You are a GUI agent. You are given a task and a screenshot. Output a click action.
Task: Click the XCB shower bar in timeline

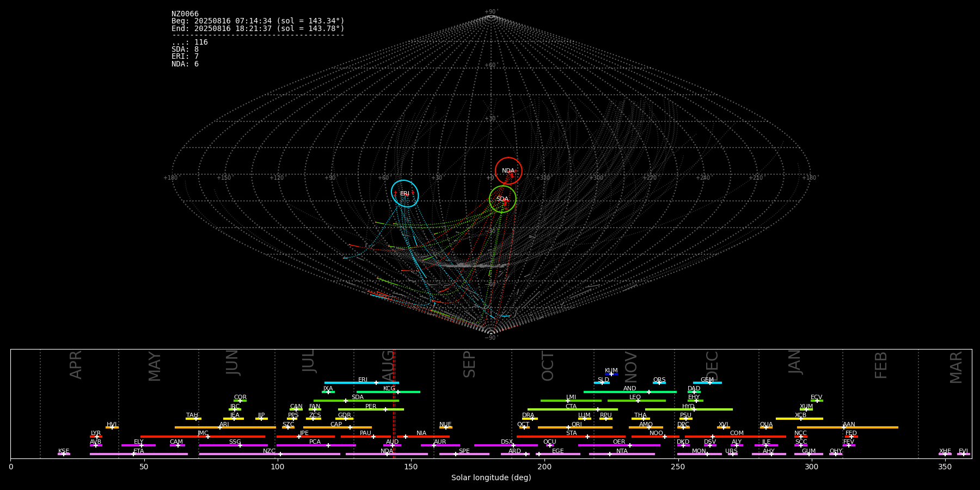799,419
